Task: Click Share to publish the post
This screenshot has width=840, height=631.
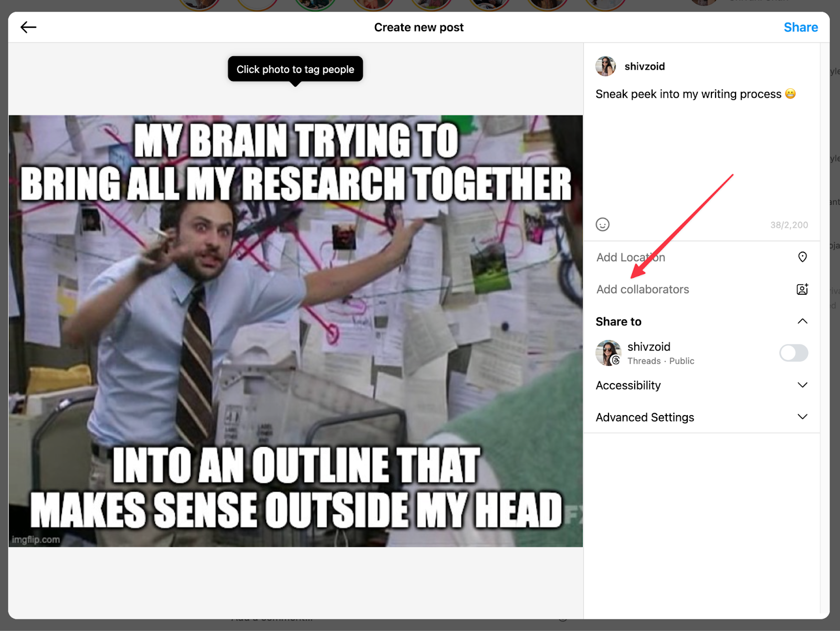Action: click(x=801, y=27)
